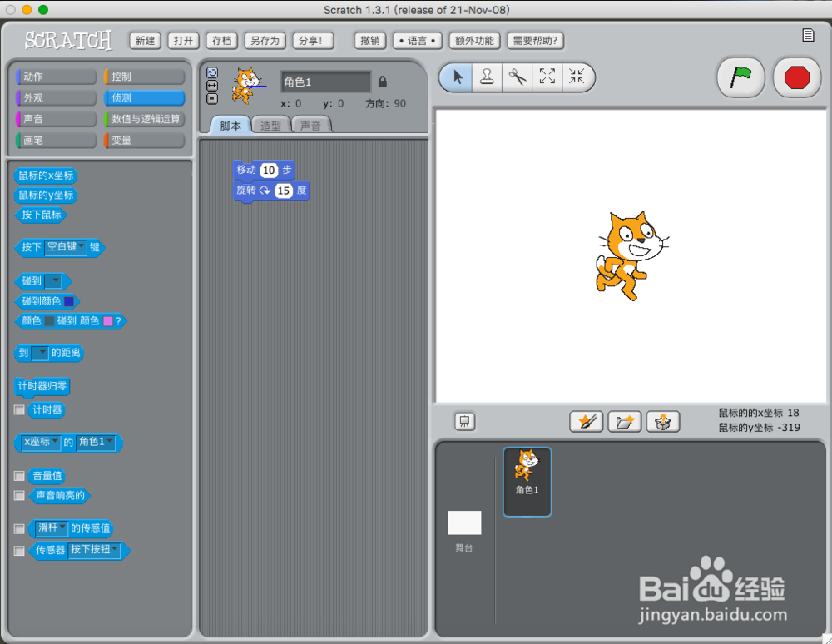Image resolution: width=832 pixels, height=644 pixels.
Task: Click the 另存为 button
Action: 265,41
